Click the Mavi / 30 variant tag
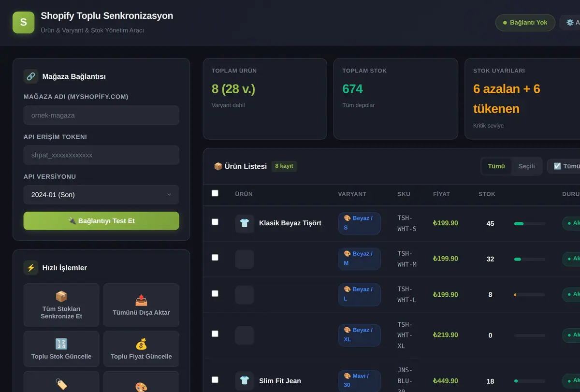580x392 pixels. [359, 381]
